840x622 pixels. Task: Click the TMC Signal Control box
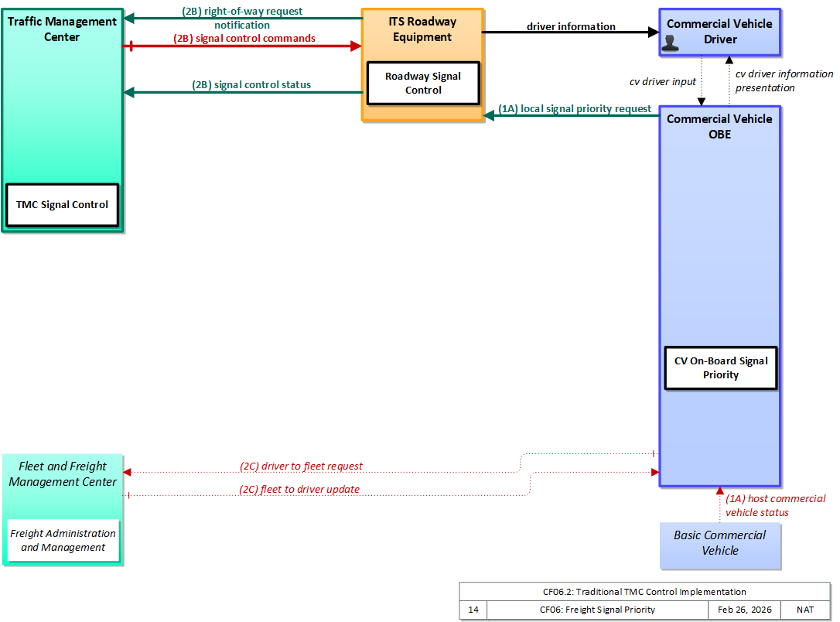coord(62,205)
